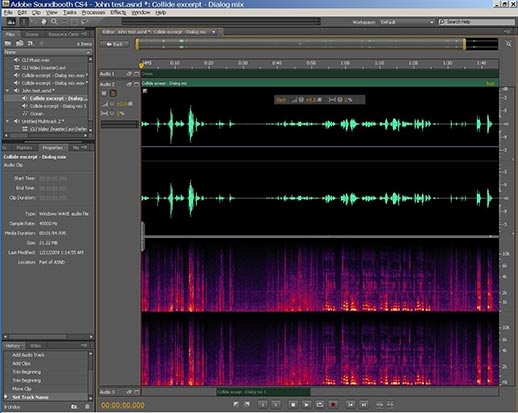Select the Rectangular Marquee tool
Screen dimensions: 518x413
click(x=74, y=22)
